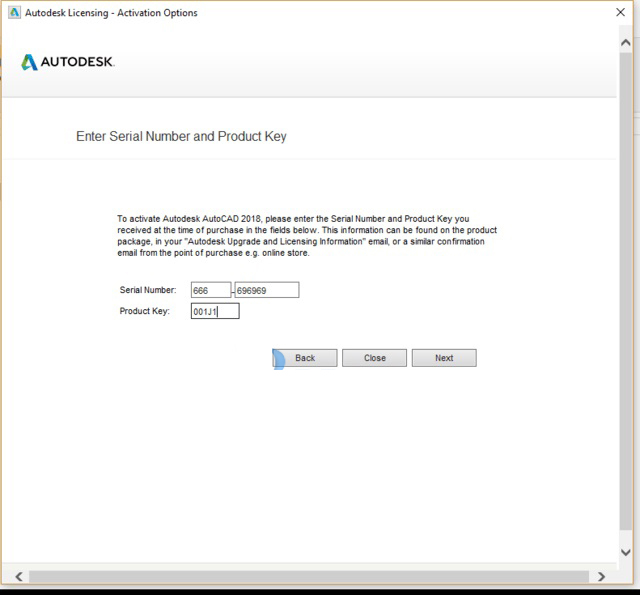Proceed with the Next button

(444, 358)
